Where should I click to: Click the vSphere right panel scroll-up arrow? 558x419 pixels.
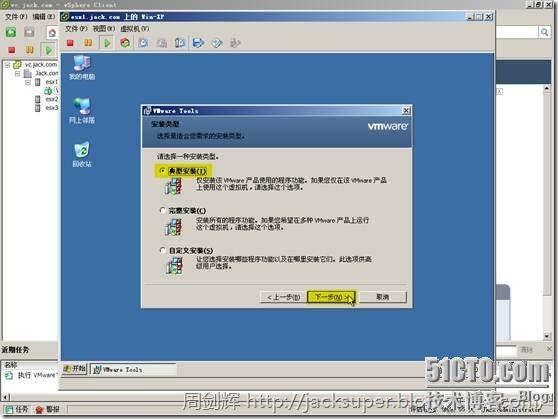(547, 88)
